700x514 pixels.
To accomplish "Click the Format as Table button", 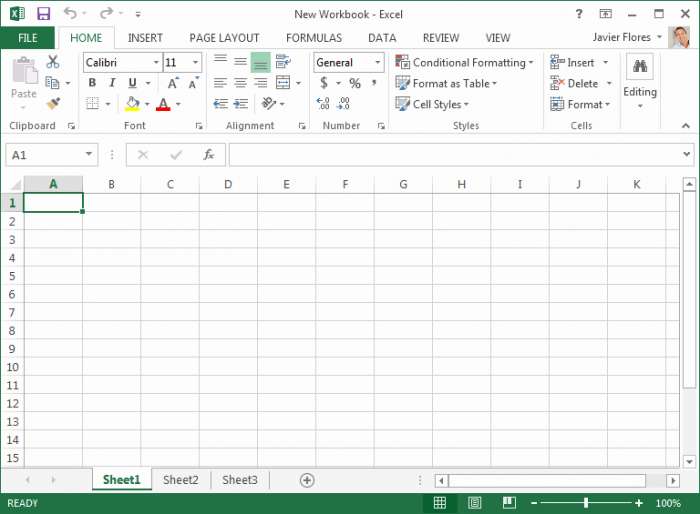I will (x=447, y=83).
